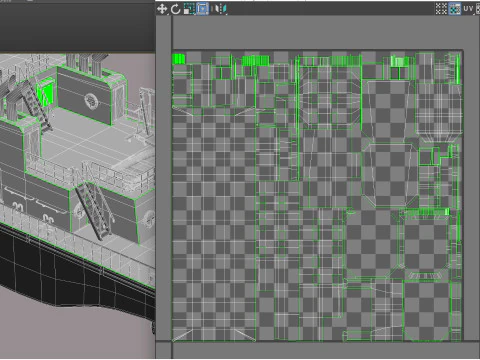Screen dimensions: 480x360
Task: Toggle the checker background display icon
Action: coord(455,9)
